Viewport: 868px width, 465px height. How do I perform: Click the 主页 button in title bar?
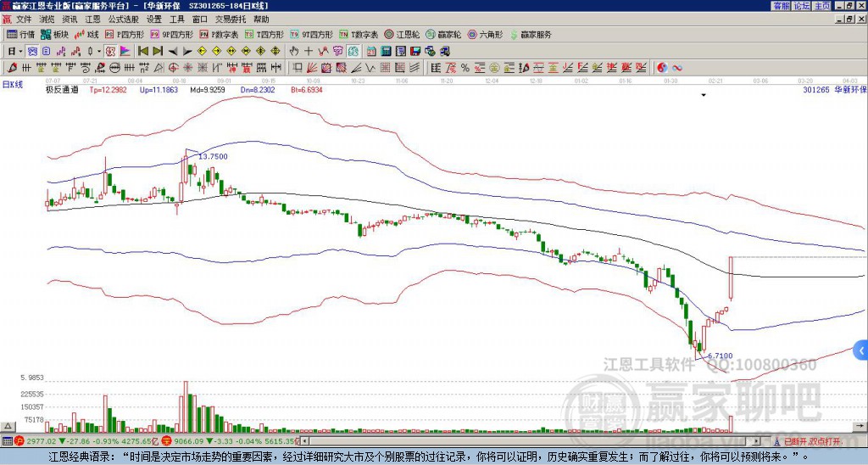[x=822, y=6]
